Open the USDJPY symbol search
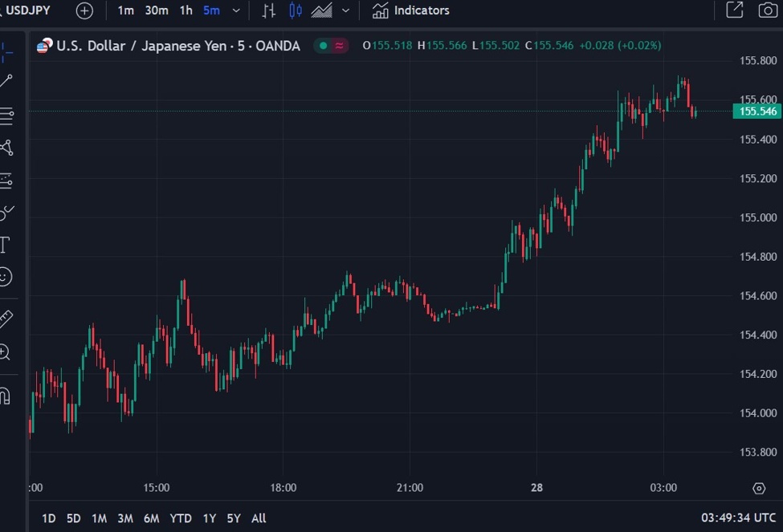The height and width of the screenshot is (532, 783). coord(28,10)
